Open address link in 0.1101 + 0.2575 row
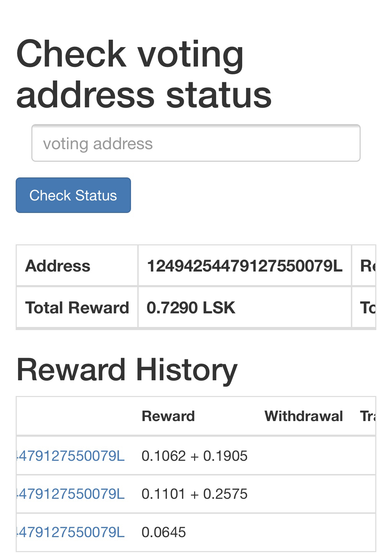 point(71,494)
